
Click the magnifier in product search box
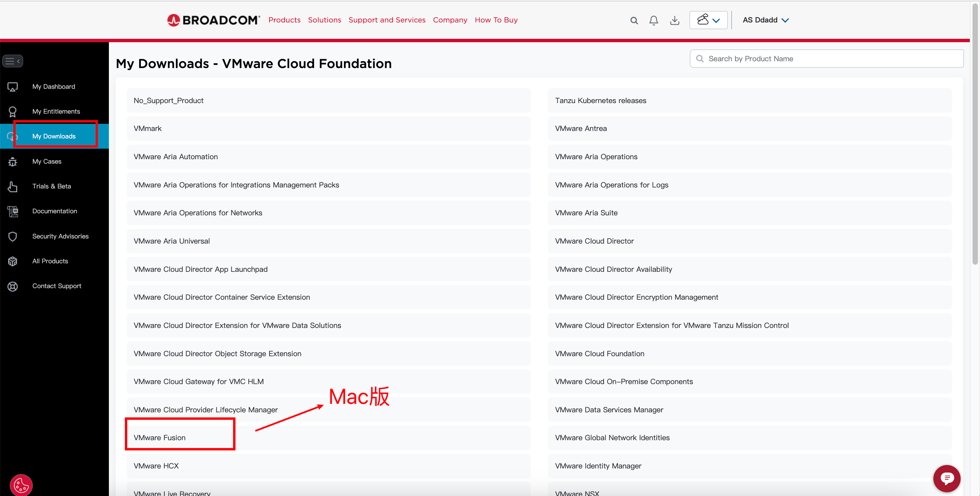700,59
